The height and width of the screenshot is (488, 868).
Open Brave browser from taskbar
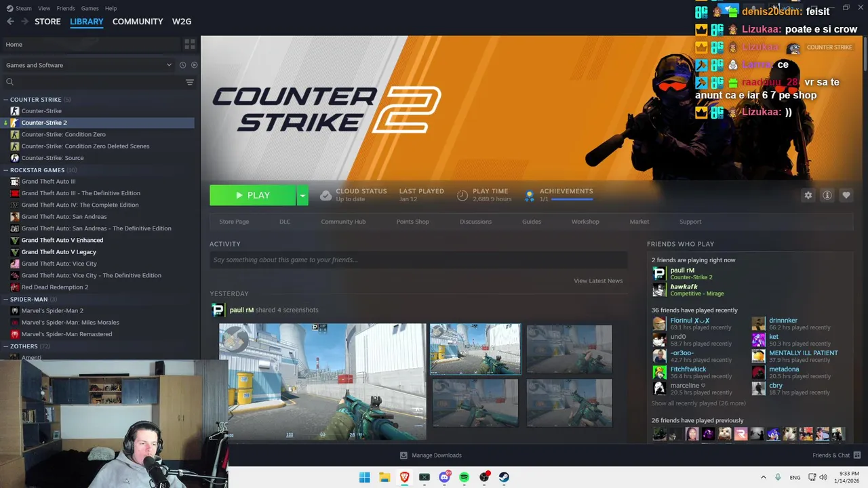(404, 477)
